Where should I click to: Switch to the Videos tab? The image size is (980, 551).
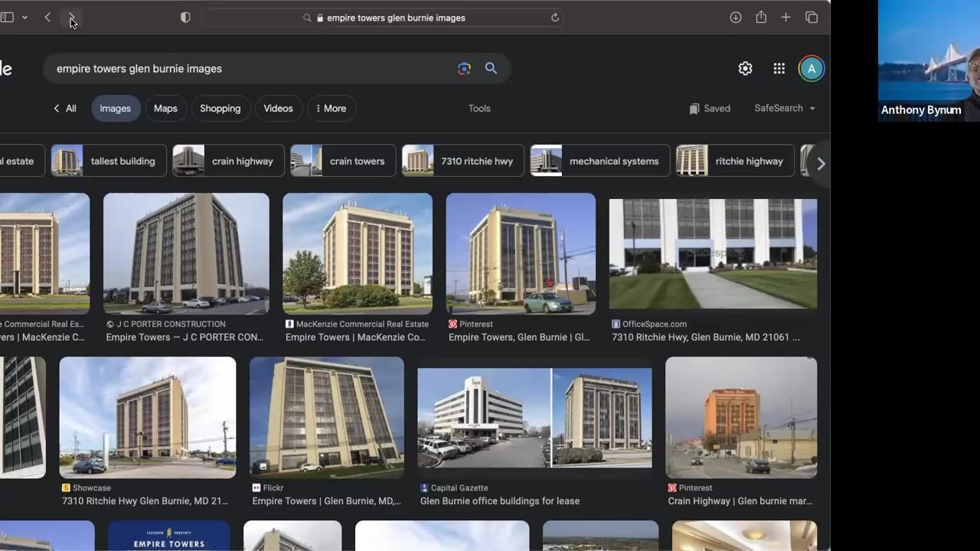point(278,109)
